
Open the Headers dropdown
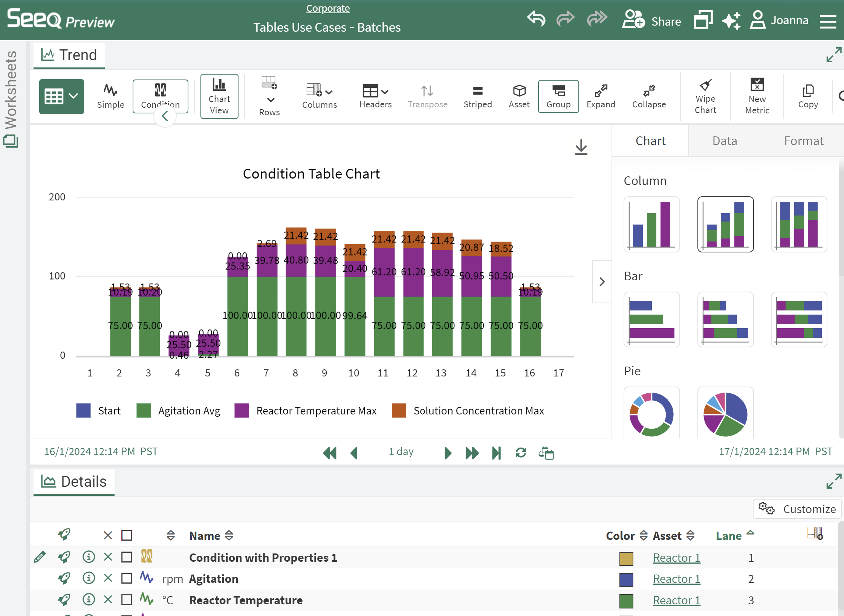click(375, 96)
